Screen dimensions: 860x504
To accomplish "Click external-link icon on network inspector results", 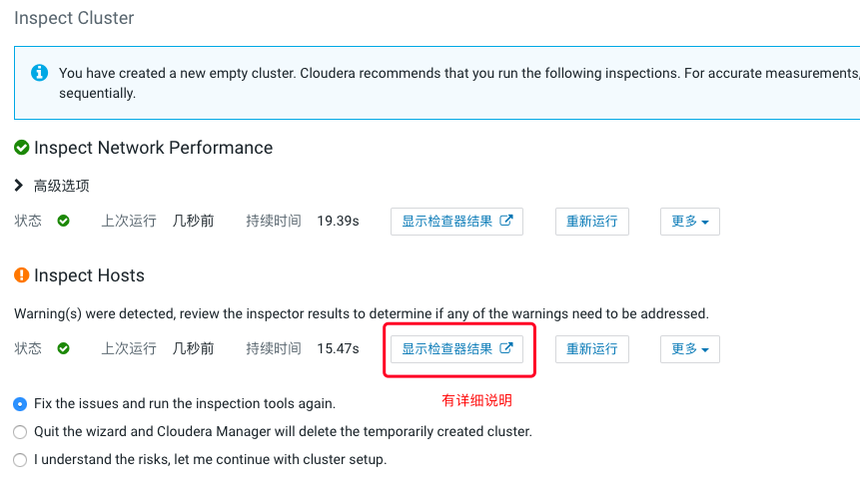I will (506, 221).
